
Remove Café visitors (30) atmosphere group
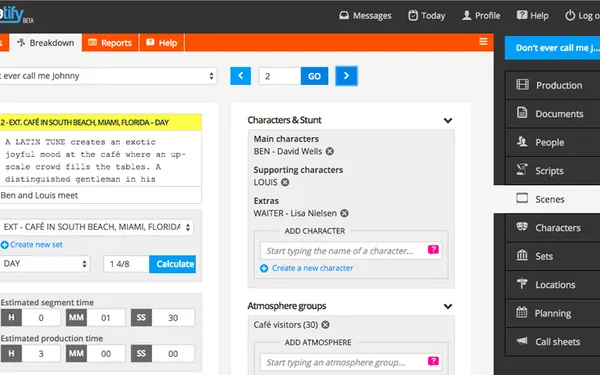point(325,325)
